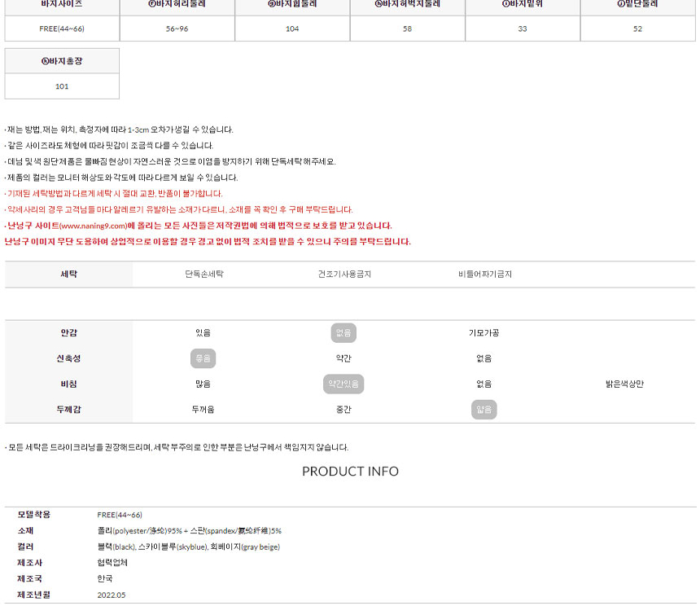Click the 건조기사용금지 washing instruction
Viewport: 700px width, 606px height.
[x=344, y=274]
